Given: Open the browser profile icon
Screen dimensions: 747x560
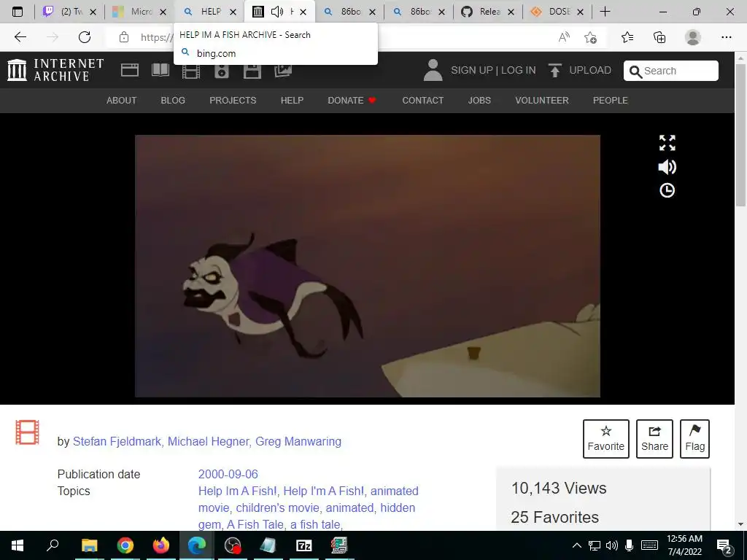Looking at the screenshot, I should [x=693, y=37].
